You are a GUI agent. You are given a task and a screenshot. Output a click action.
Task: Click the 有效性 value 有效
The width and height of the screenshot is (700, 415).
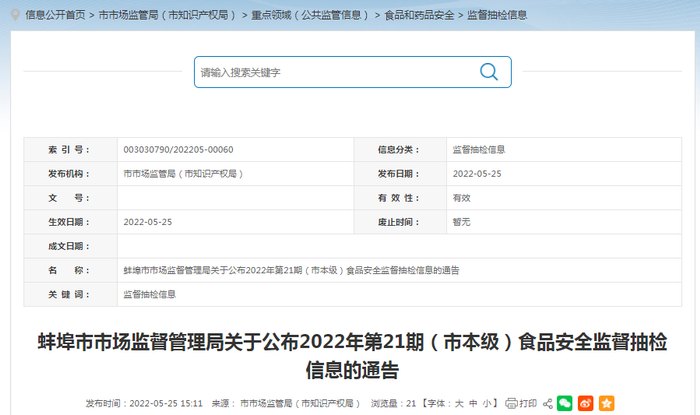[x=462, y=198]
